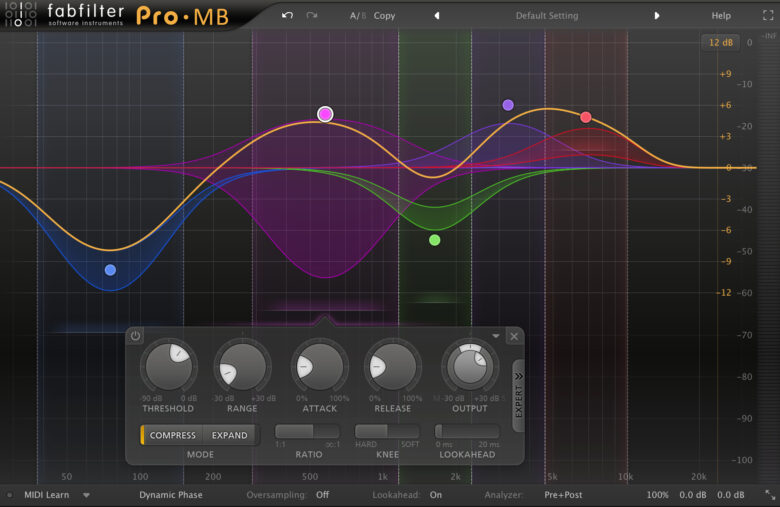Click the Lookahead slider
This screenshot has height=507, width=780.
click(x=467, y=431)
